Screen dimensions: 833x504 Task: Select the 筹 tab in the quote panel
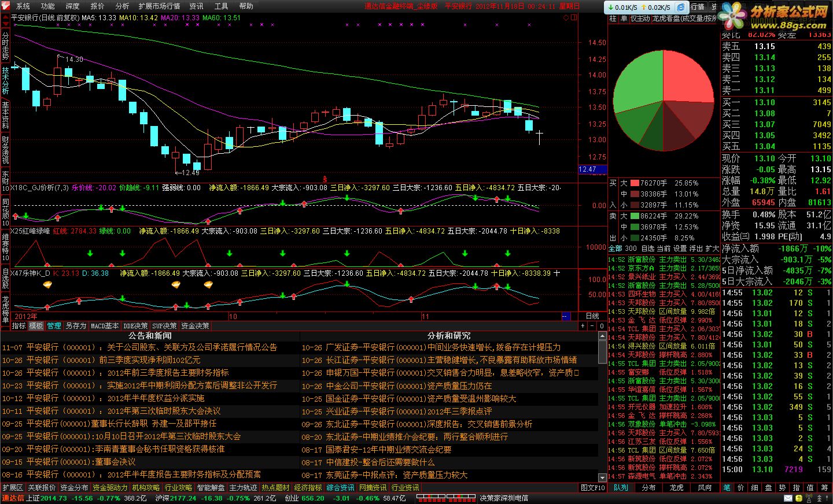pyautogui.click(x=825, y=488)
